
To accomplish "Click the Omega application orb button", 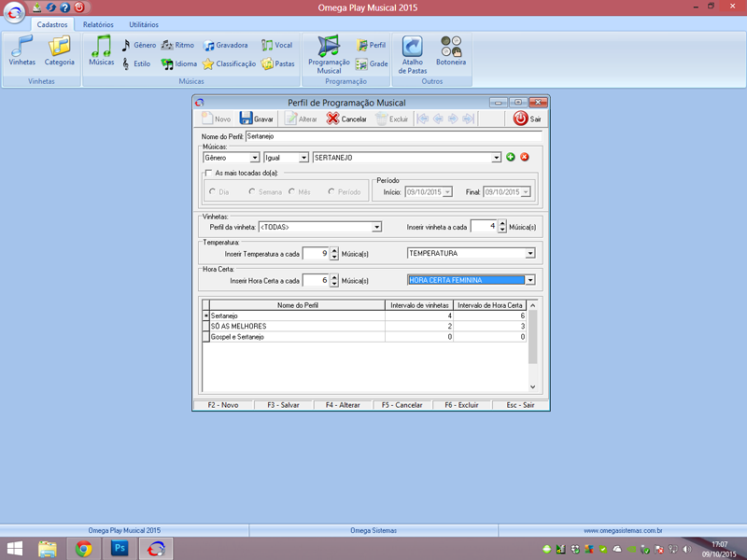I will pyautogui.click(x=14, y=13).
